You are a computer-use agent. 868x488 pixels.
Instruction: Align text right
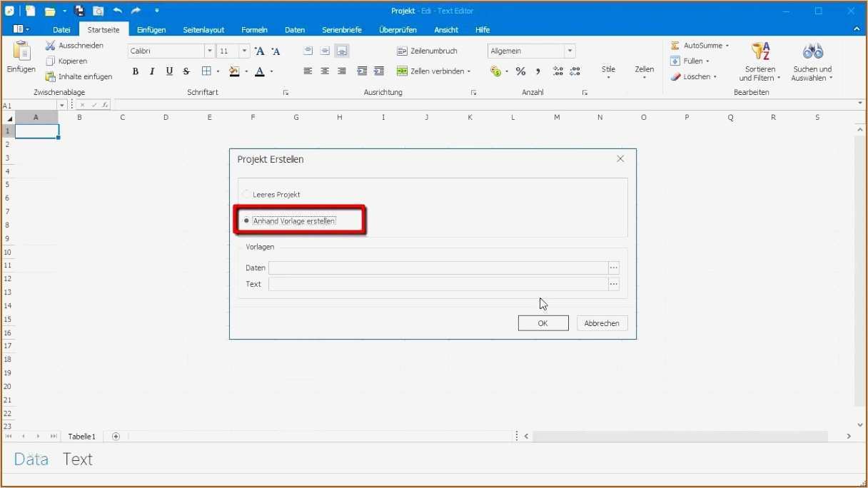tap(342, 71)
